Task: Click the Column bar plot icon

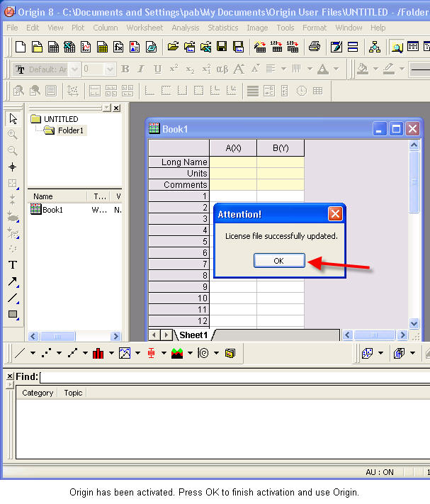Action: click(98, 353)
